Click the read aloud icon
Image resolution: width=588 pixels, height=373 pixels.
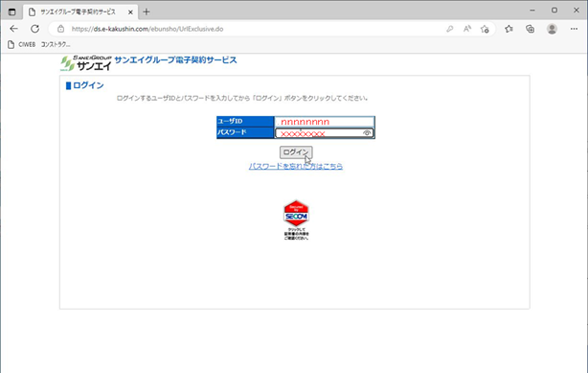click(467, 29)
